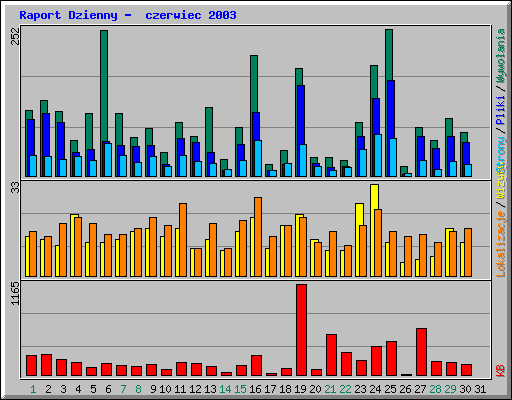Click the red KB bar for day 27
This screenshot has width=512, height=400.
tap(421, 352)
